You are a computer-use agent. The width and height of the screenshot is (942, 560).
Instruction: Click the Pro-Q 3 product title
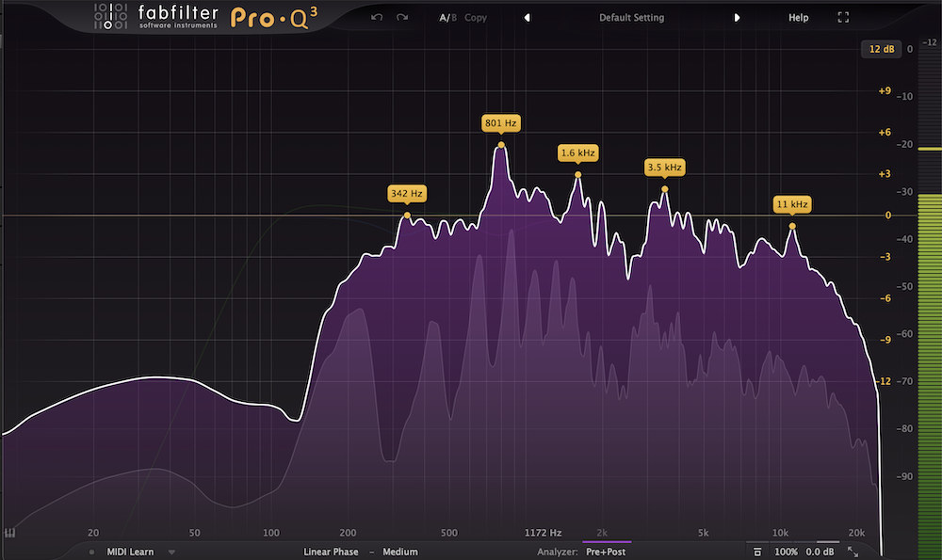(x=274, y=18)
